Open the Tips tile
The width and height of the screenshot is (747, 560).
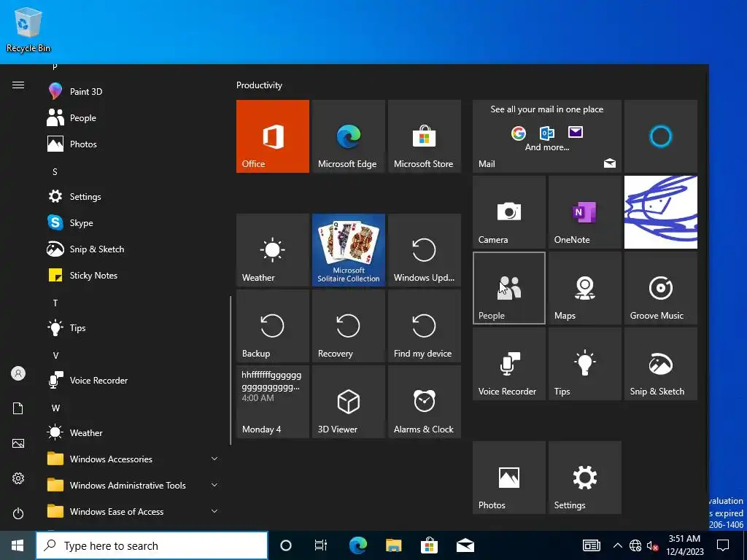pyautogui.click(x=585, y=364)
